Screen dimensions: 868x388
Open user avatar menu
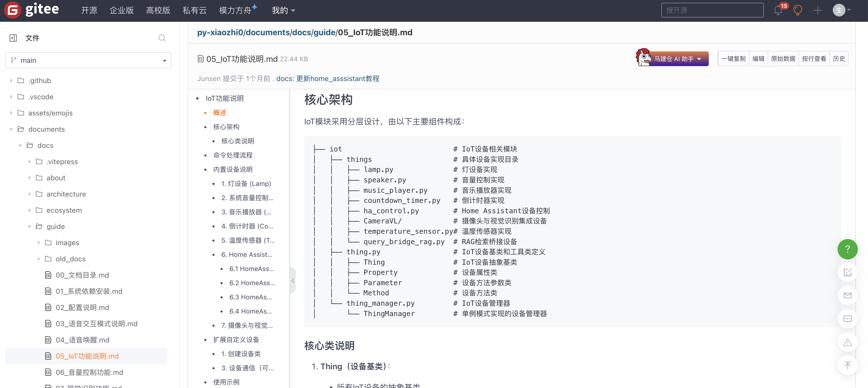pos(841,10)
